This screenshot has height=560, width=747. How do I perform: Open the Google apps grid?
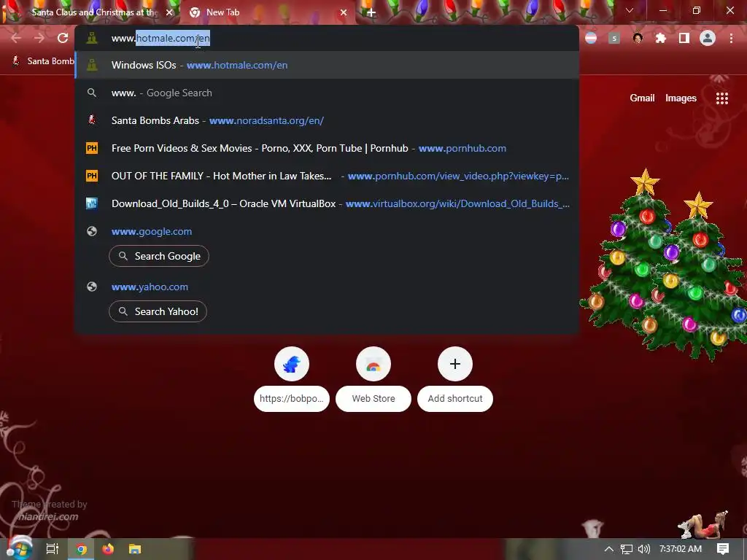722,98
